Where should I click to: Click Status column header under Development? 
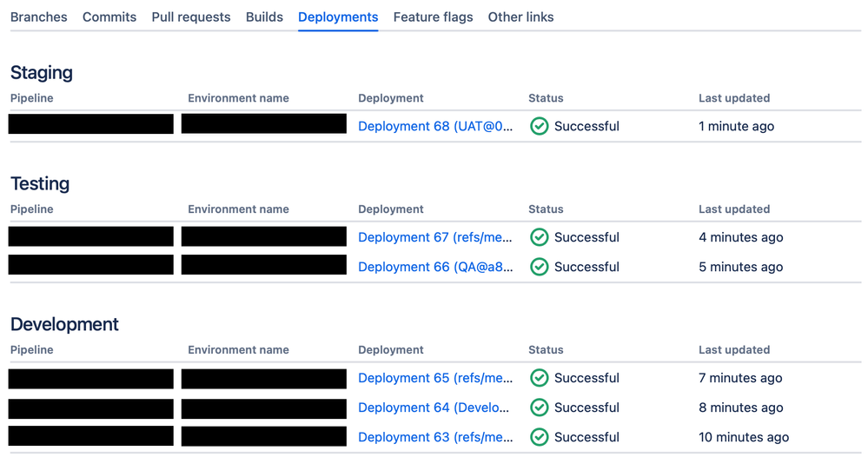coord(546,350)
